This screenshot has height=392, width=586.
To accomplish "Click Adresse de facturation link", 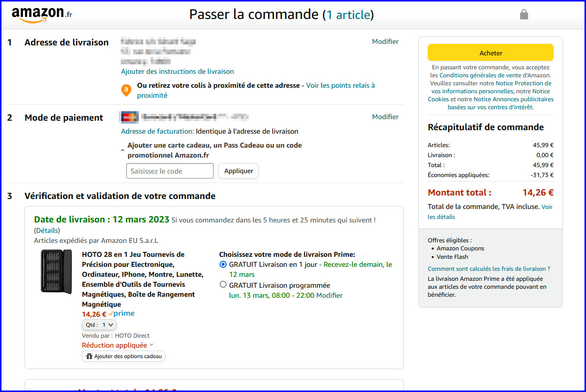I will [x=157, y=131].
